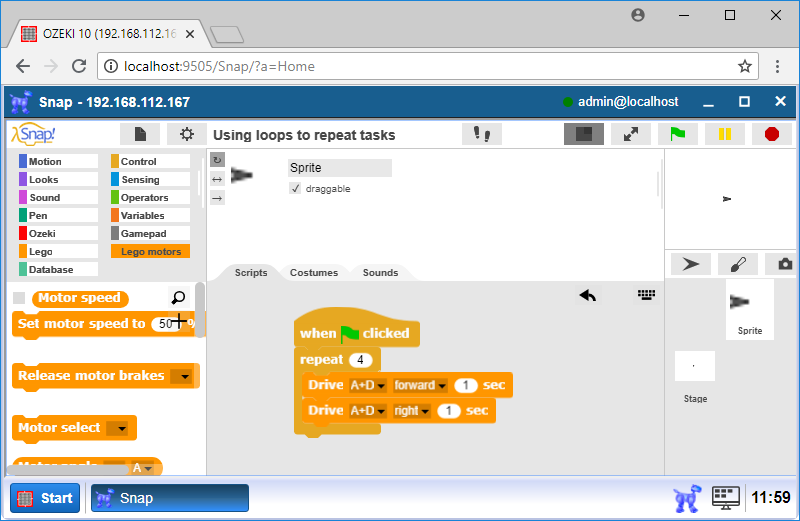
Task: Open the Motion block category
Action: tap(58, 161)
